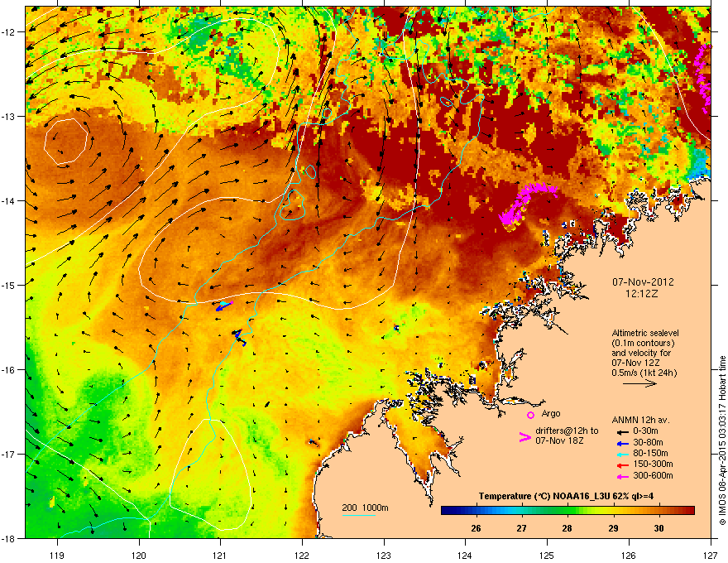The image size is (728, 563).
Task: Select the black 0-30m arrow in ANMN legend
Action: [621, 431]
